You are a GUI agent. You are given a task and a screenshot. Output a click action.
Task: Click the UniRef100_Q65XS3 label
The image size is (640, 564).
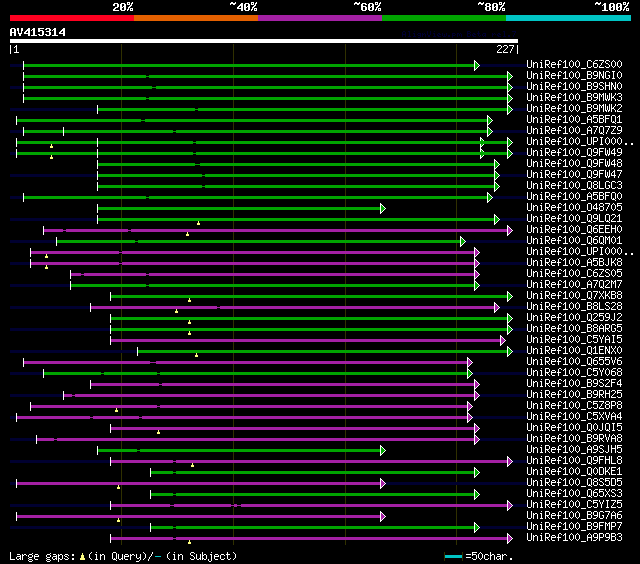coord(574,494)
